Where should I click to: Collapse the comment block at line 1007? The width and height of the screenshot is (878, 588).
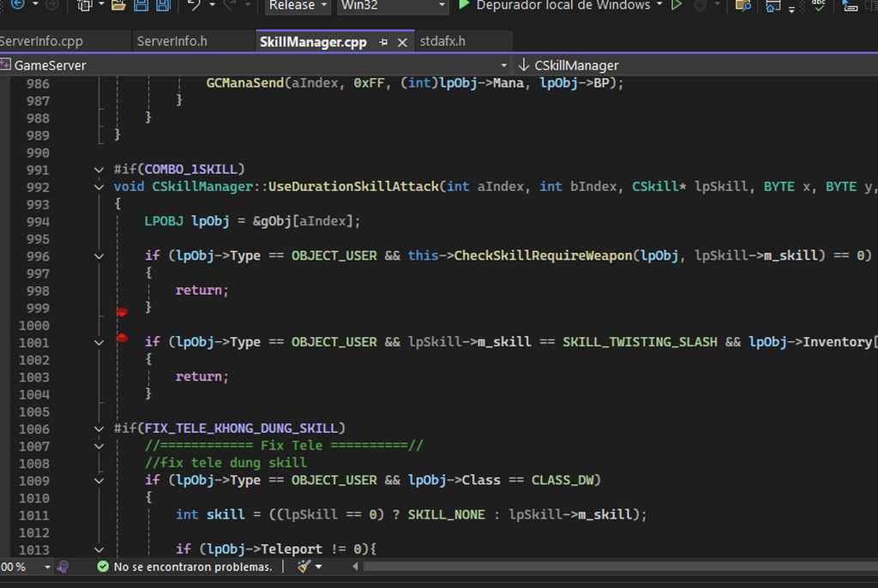99,447
